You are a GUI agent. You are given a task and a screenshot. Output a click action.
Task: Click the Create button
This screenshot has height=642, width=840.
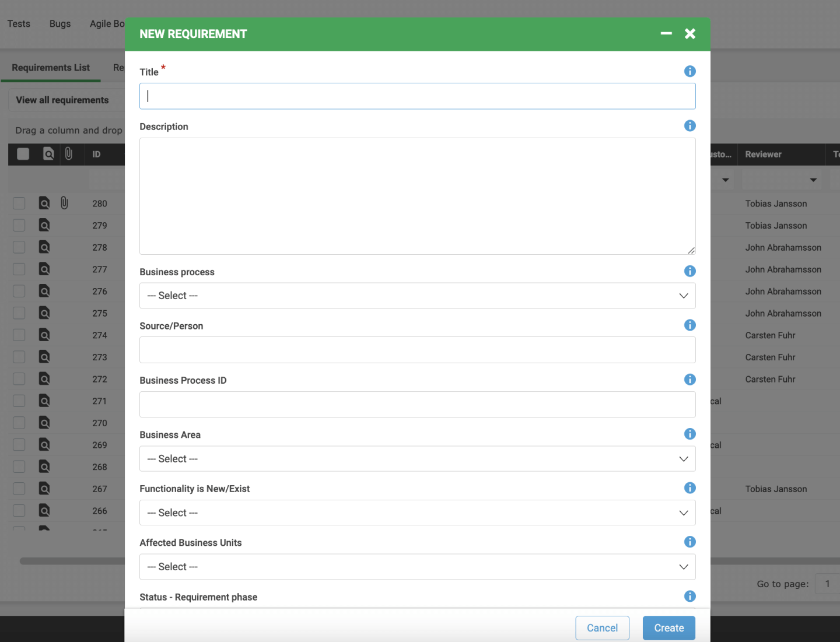(668, 627)
